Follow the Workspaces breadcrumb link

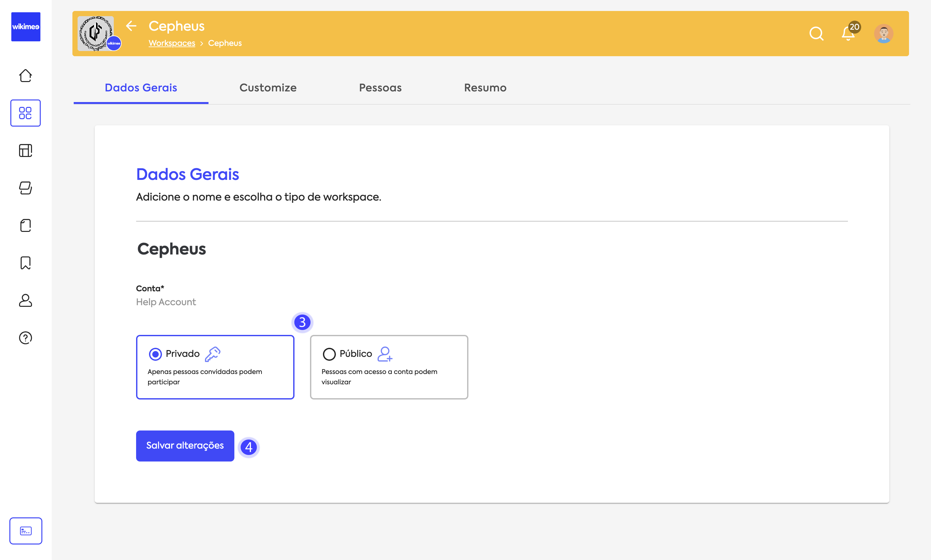coord(172,43)
